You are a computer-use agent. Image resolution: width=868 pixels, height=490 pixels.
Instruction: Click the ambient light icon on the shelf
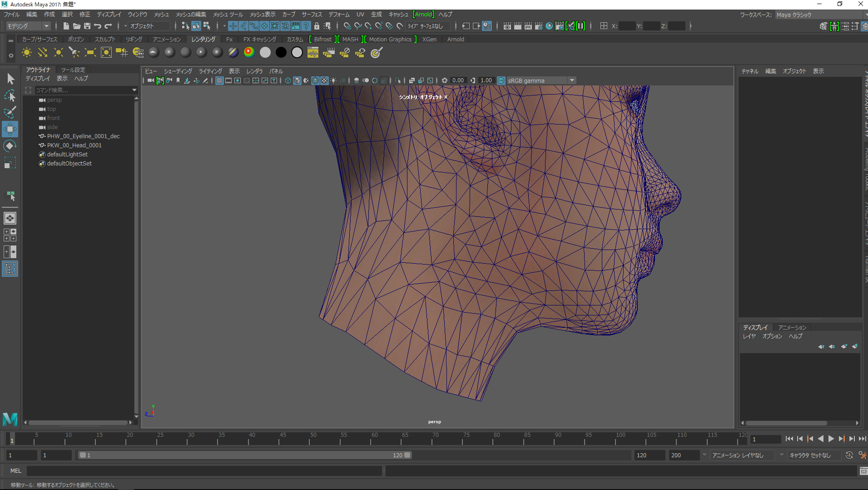(x=27, y=53)
